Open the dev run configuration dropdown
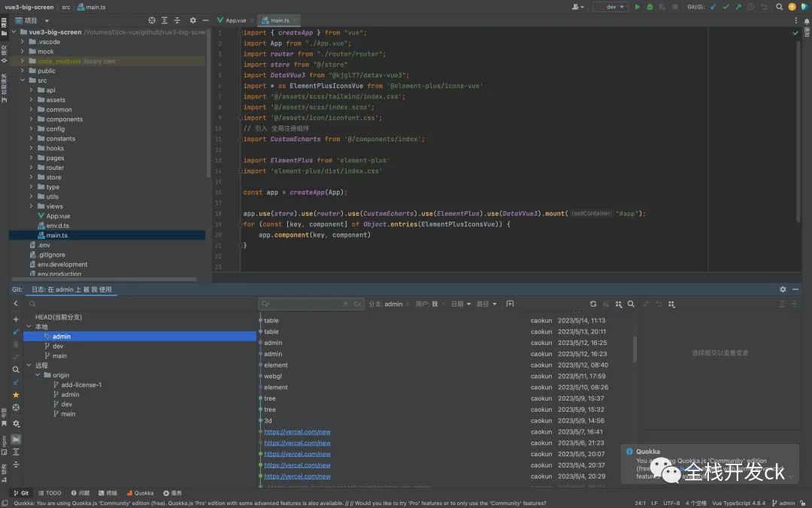This screenshot has height=508, width=812. [x=611, y=7]
